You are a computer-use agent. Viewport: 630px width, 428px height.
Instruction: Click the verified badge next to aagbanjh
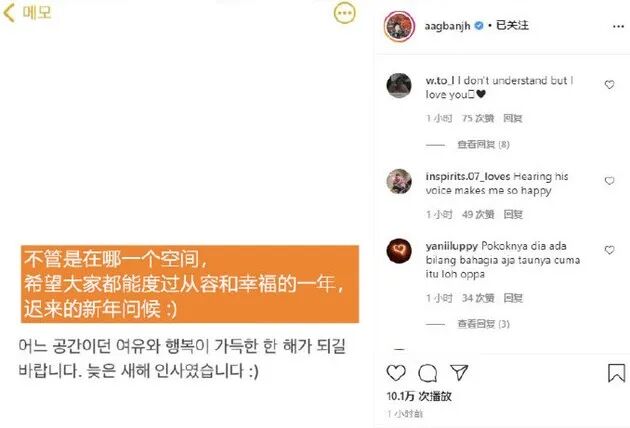[479, 26]
